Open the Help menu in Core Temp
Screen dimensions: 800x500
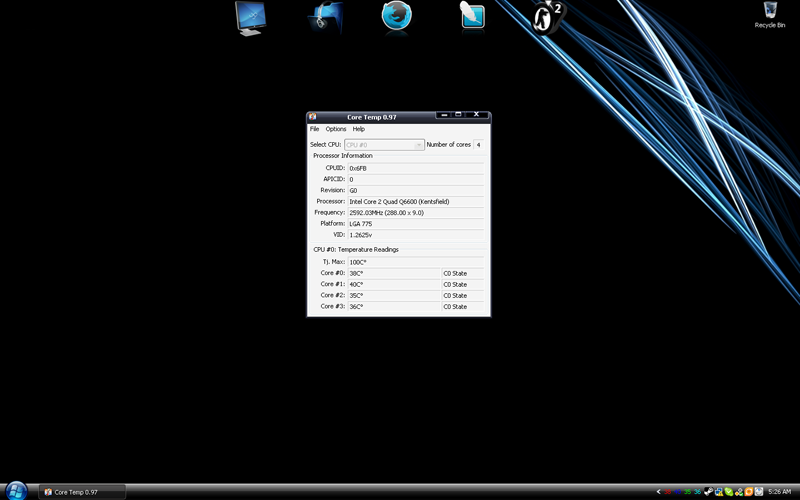359,129
